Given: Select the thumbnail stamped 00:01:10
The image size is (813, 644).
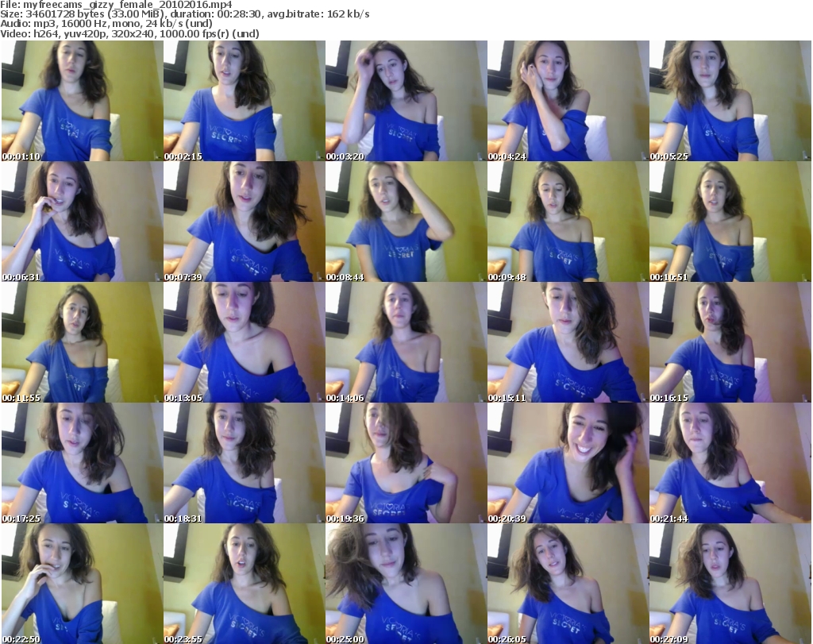Looking at the screenshot, I should (x=82, y=101).
